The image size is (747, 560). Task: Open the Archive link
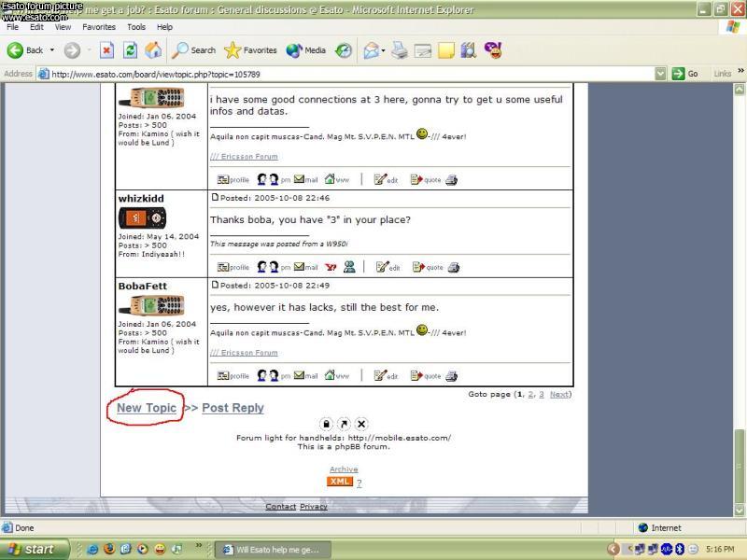[344, 469]
